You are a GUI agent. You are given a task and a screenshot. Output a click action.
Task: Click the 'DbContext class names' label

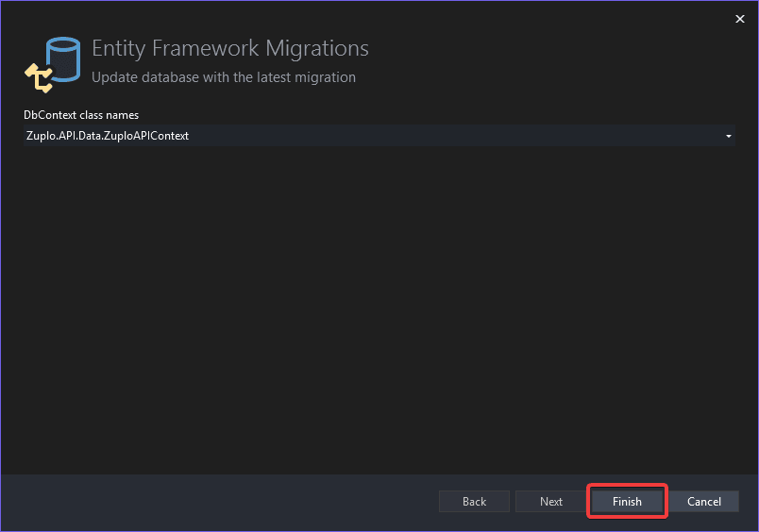click(81, 115)
